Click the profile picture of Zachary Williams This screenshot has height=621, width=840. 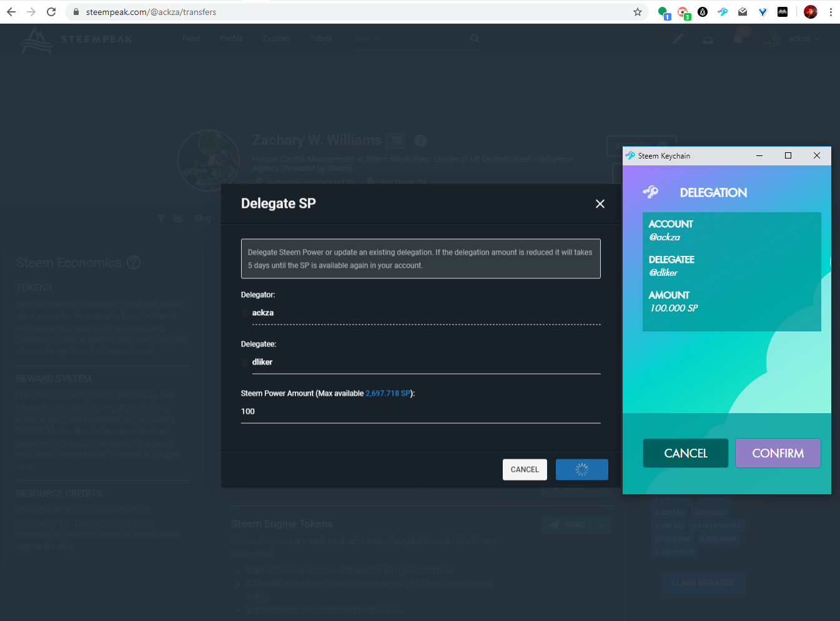click(209, 160)
